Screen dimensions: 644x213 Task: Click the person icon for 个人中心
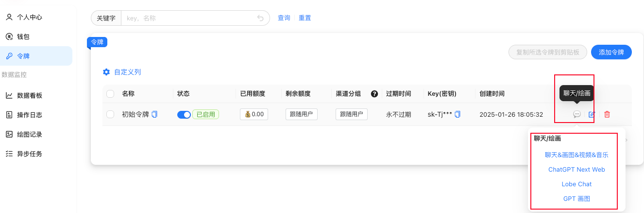[9, 17]
